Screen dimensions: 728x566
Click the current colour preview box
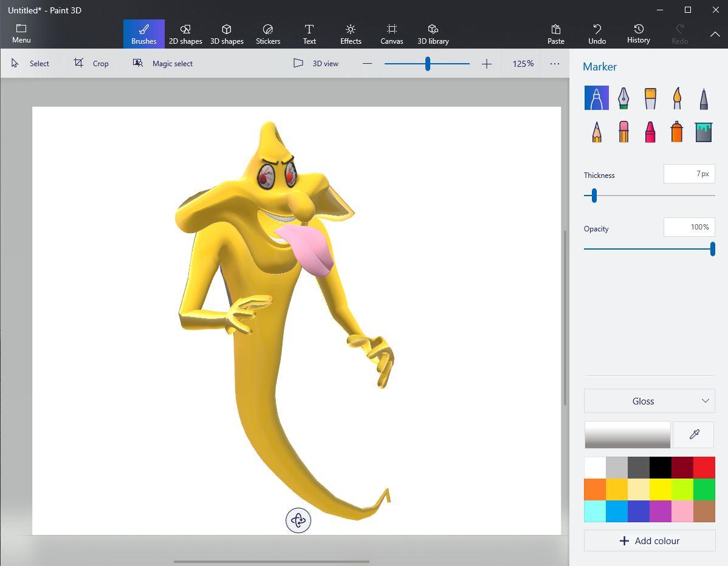(x=627, y=435)
